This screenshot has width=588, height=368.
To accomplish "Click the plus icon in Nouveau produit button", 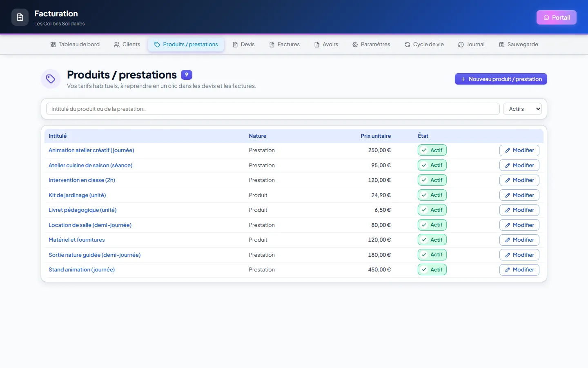I will pos(463,79).
